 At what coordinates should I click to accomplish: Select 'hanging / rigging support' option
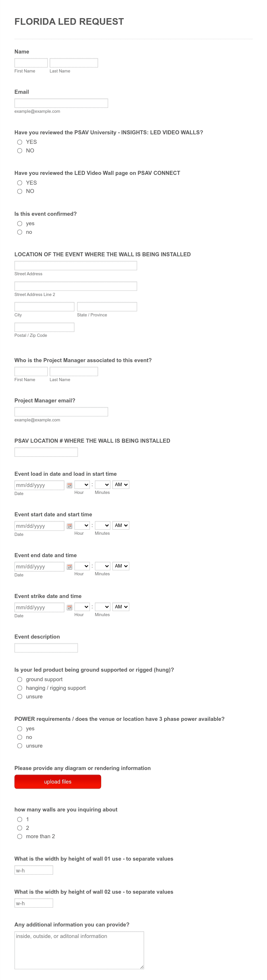coord(20,688)
